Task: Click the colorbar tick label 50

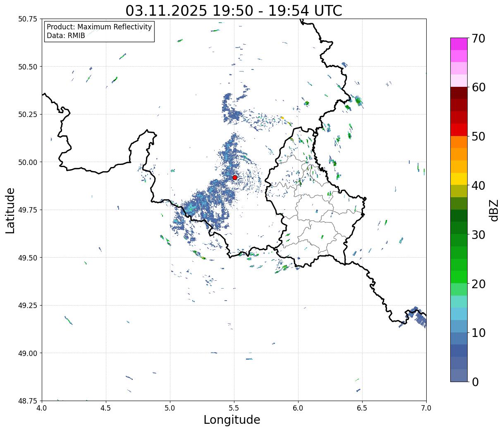Action: (x=478, y=136)
